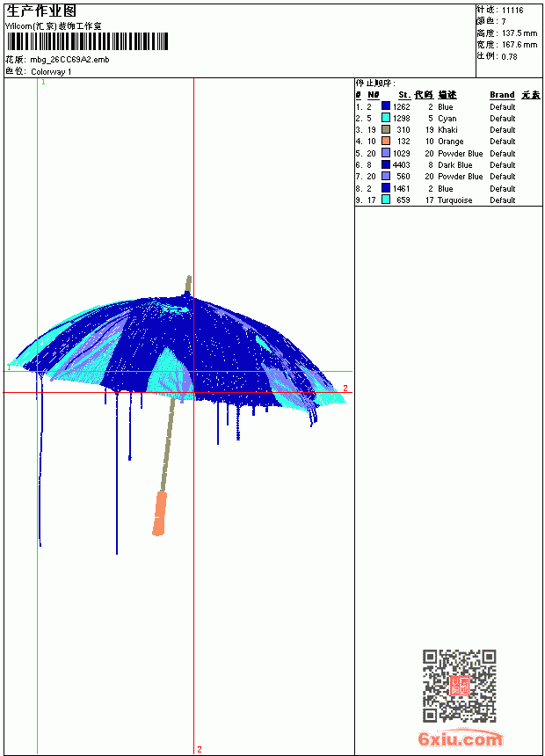The height and width of the screenshot is (756, 545).
Task: Click the stitch count value 11116
Action: (x=512, y=11)
